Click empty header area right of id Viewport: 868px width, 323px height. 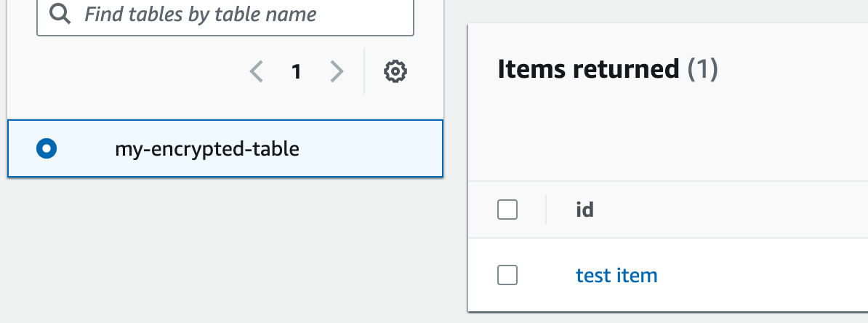(727, 210)
